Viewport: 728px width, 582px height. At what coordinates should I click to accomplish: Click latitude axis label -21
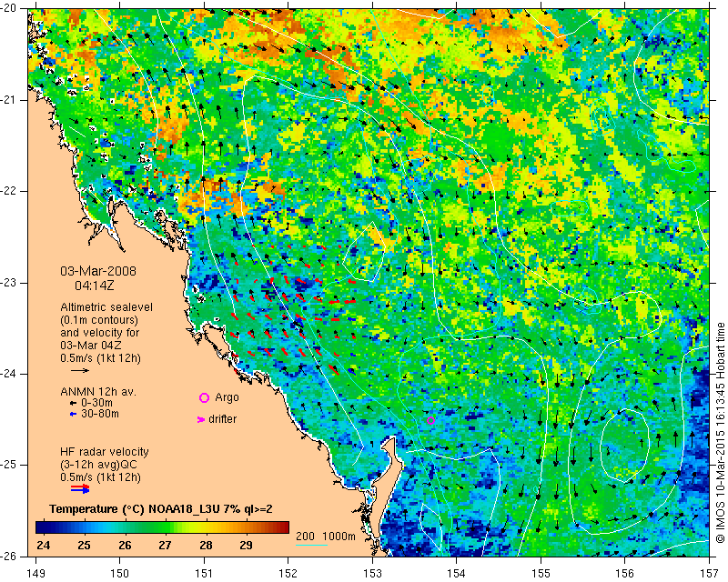[x=9, y=100]
